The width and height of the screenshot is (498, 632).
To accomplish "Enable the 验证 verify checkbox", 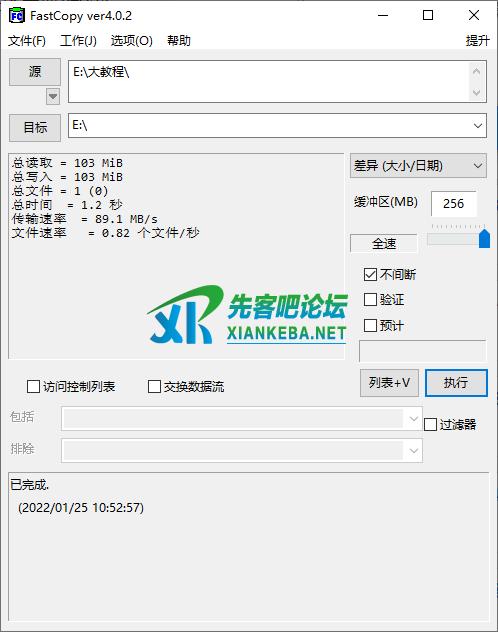I will point(370,299).
